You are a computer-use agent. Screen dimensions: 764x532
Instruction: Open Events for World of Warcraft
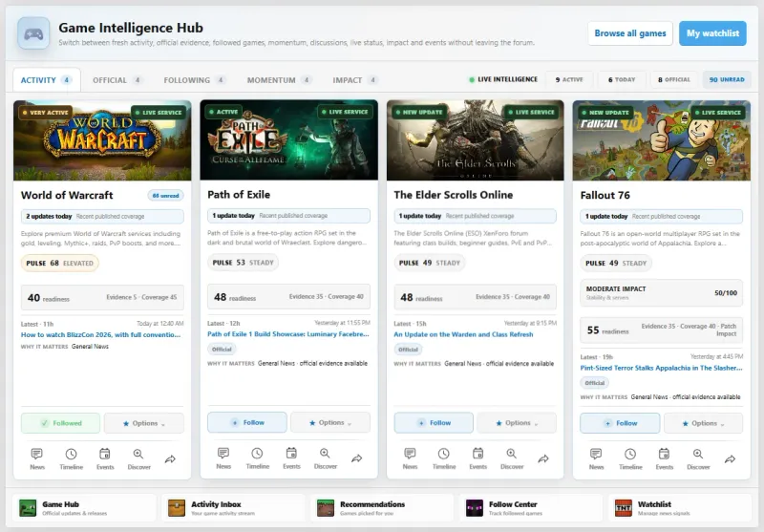(x=105, y=458)
